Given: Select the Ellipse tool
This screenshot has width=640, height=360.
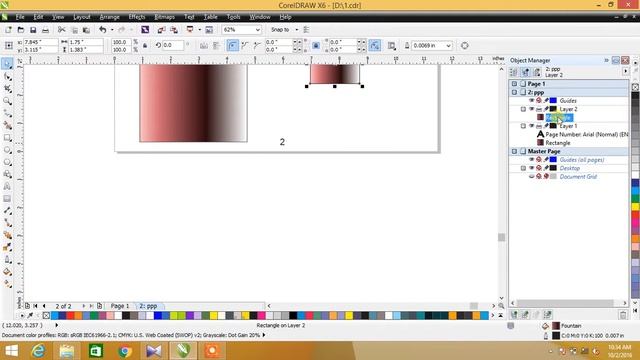Looking at the screenshot, I should [7, 150].
